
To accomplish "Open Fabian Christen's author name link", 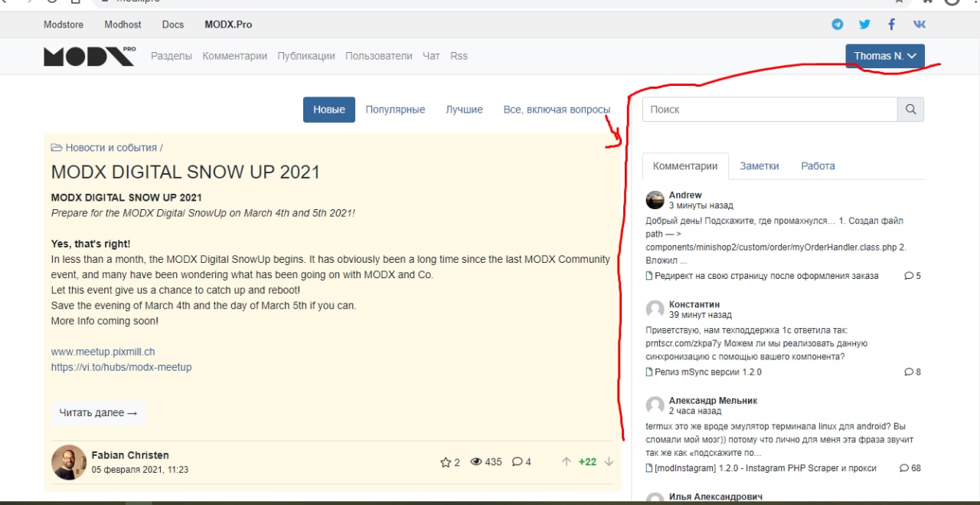I will (x=130, y=455).
